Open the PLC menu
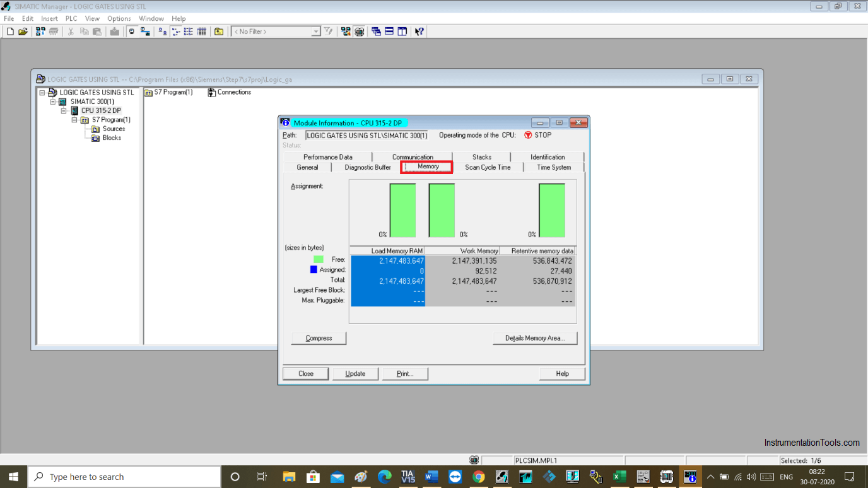Viewport: 868px width, 488px height. tap(71, 18)
